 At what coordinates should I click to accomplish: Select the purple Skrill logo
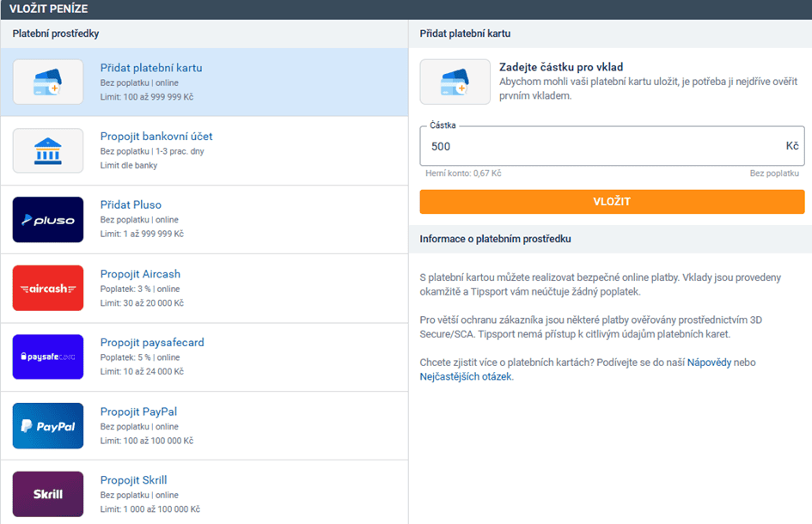[48, 494]
